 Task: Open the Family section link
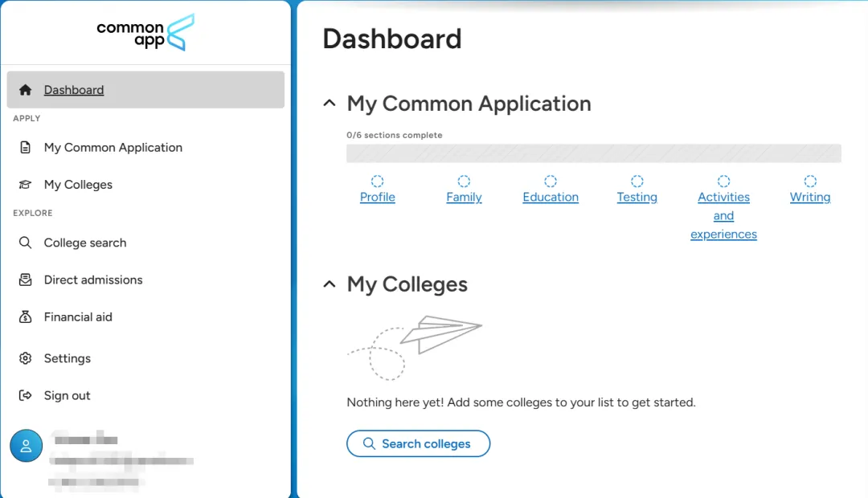[464, 197]
